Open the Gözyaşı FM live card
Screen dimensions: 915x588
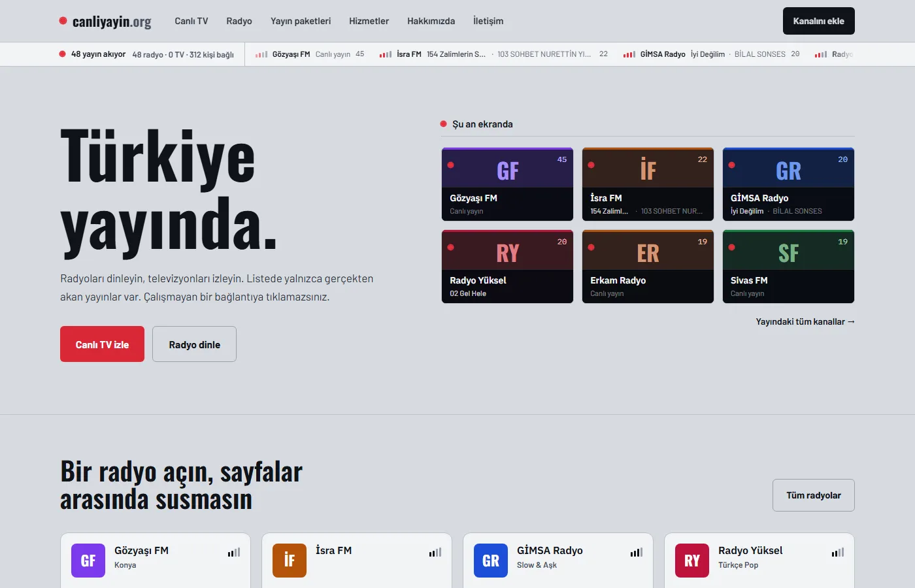(507, 184)
